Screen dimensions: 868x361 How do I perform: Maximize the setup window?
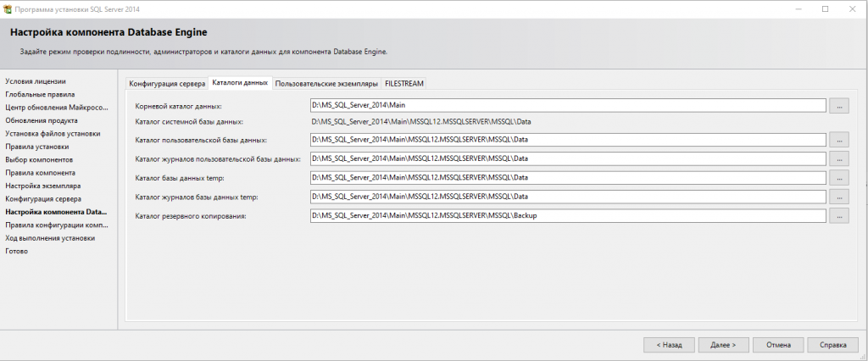pyautogui.click(x=826, y=8)
